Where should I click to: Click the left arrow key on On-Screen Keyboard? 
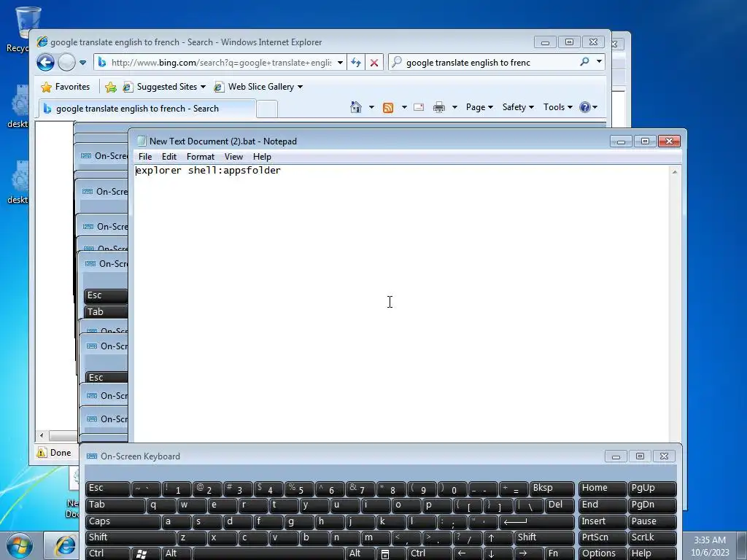pyautogui.click(x=467, y=554)
